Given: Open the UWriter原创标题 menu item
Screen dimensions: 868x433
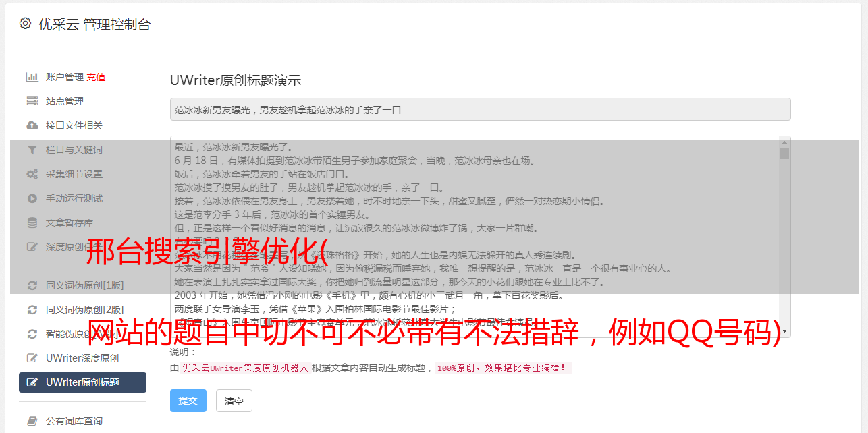Looking at the screenshot, I should coord(82,382).
